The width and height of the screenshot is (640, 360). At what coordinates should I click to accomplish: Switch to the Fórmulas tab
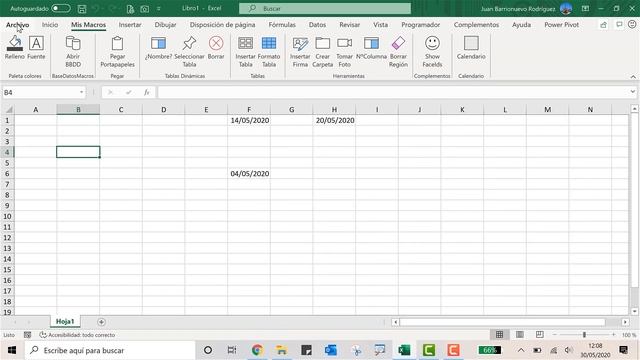coord(282,25)
